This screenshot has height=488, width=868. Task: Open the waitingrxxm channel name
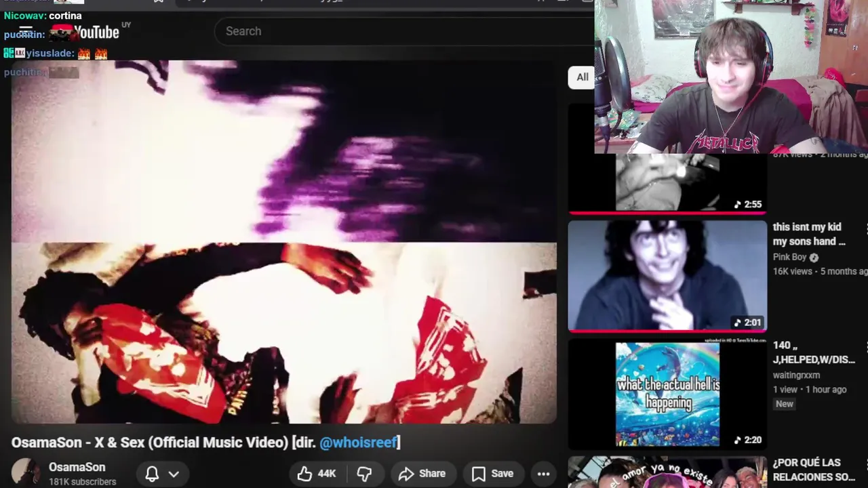click(x=796, y=375)
